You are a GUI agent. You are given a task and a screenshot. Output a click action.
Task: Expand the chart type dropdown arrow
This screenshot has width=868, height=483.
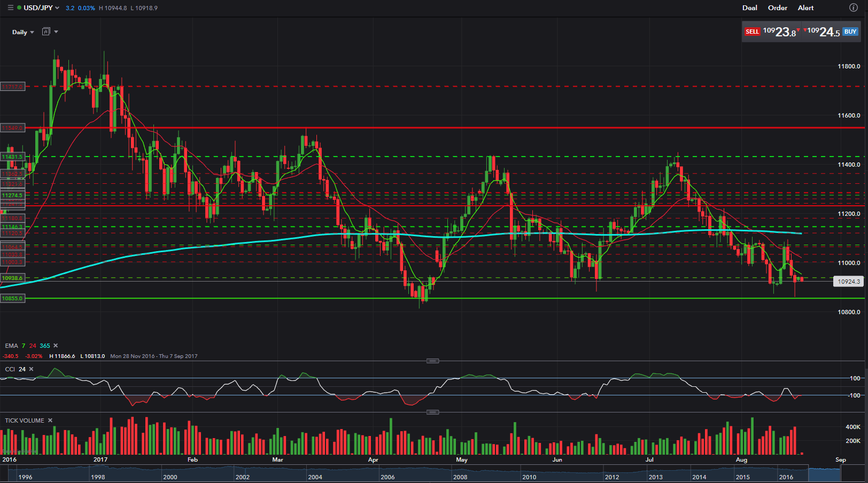pos(56,32)
